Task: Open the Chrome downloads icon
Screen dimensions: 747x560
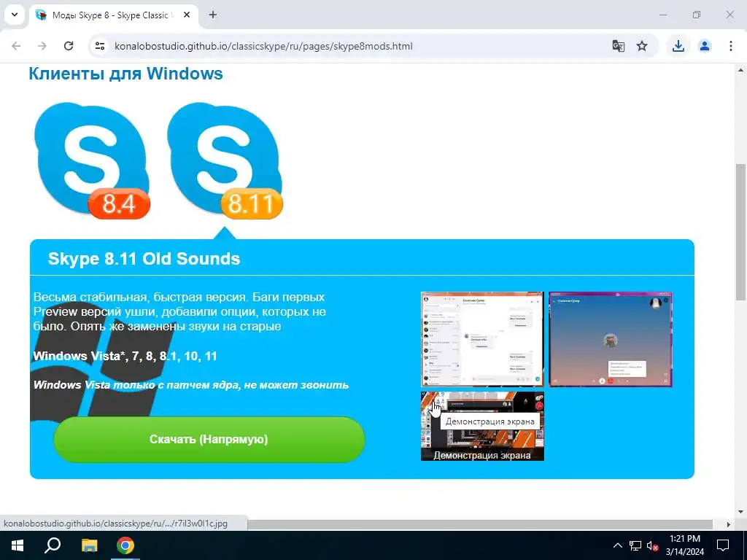Action: (678, 46)
